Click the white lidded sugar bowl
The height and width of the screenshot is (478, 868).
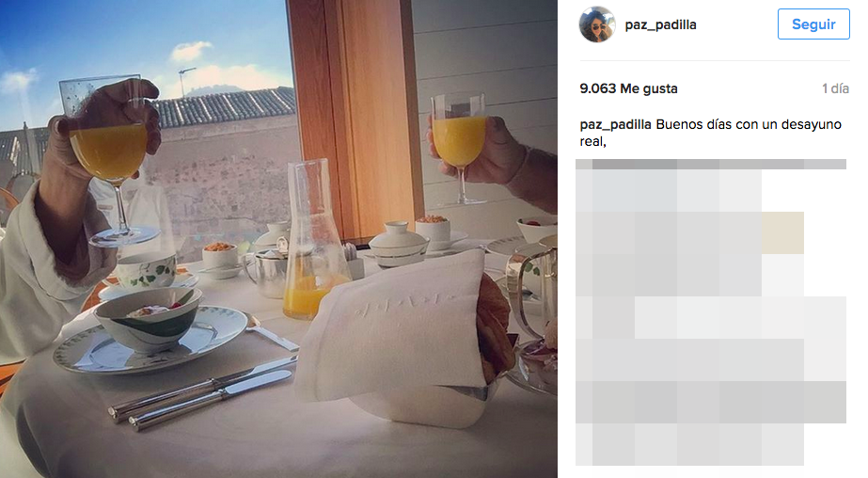pos(399,244)
